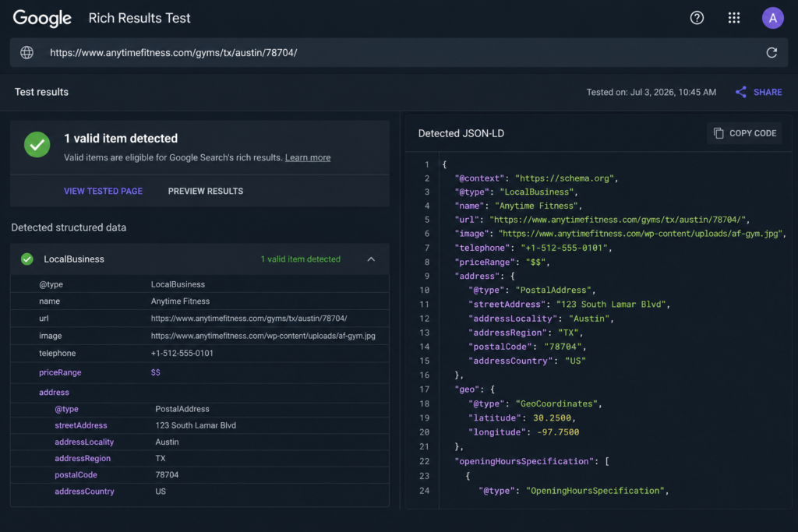Select the streetAddress property row
Viewport: 798px width, 532px height.
coord(199,425)
